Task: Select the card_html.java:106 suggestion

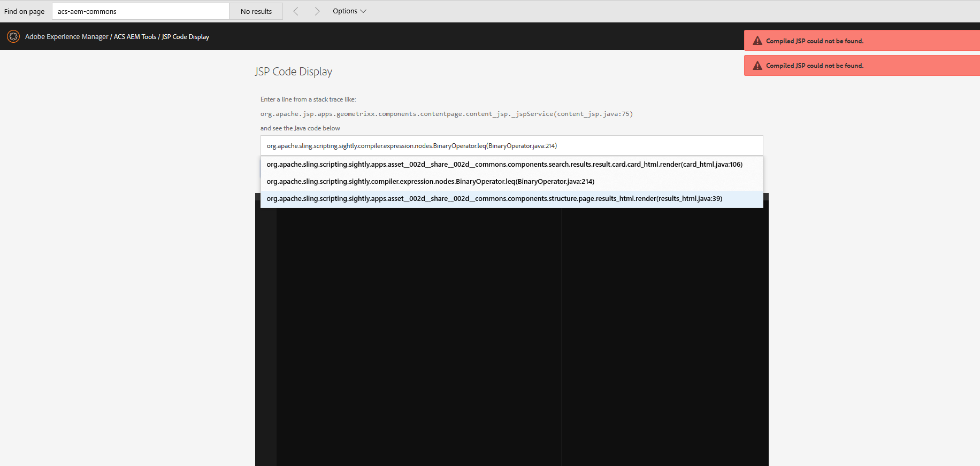Action: [x=511, y=165]
